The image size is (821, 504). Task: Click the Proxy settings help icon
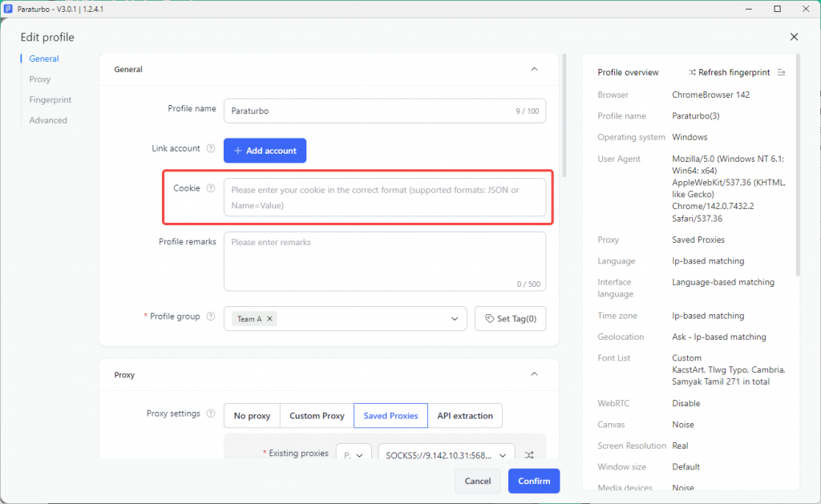point(211,413)
